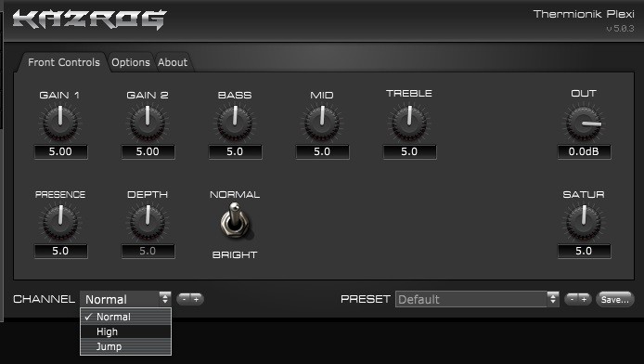Screen dimensions: 644x364
Task: Open the Preset Default dropdown
Action: [477, 299]
